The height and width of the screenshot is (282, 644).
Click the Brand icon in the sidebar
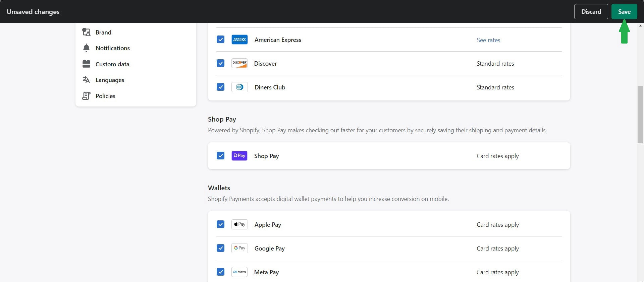[x=86, y=32]
